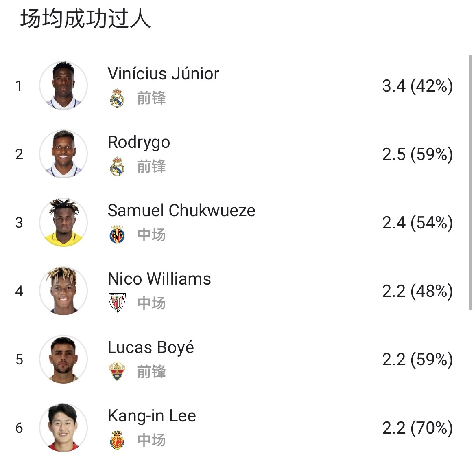The image size is (476, 463).
Task: Click the 场均成功过人 heading
Action: pyautogui.click(x=85, y=19)
